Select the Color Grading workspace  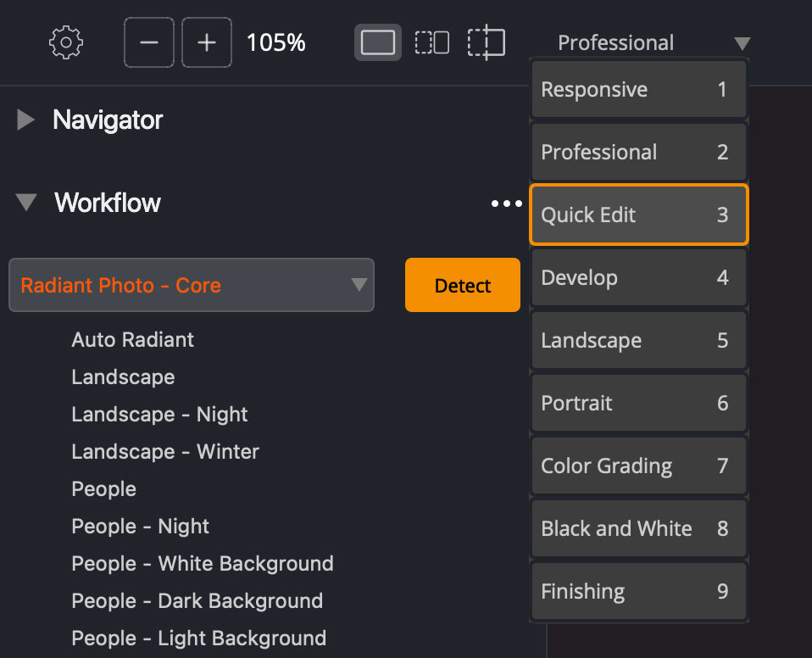pyautogui.click(x=638, y=466)
